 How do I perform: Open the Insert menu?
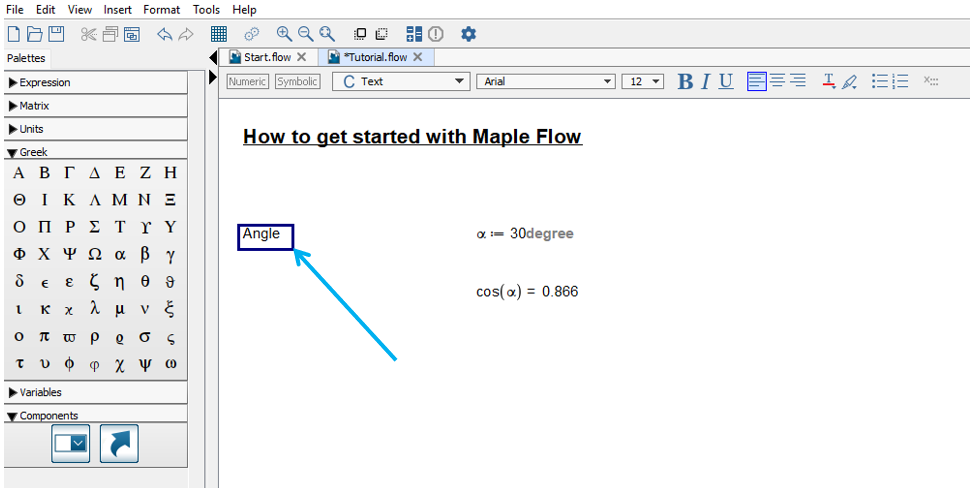point(117,10)
